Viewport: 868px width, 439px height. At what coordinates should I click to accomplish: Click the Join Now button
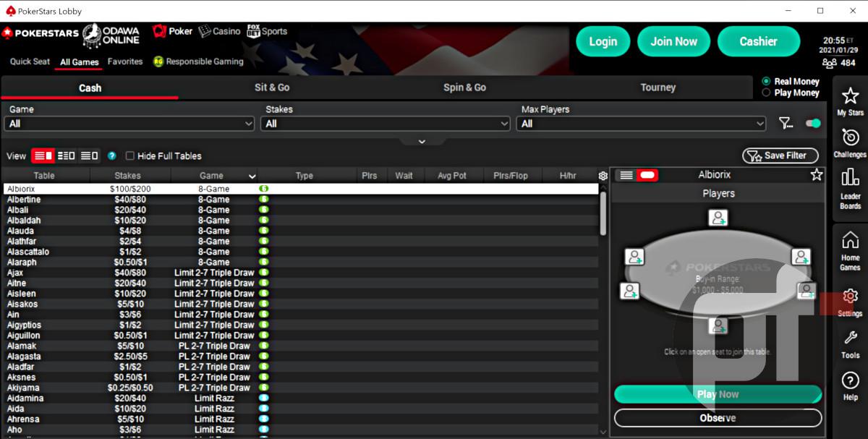coord(673,41)
